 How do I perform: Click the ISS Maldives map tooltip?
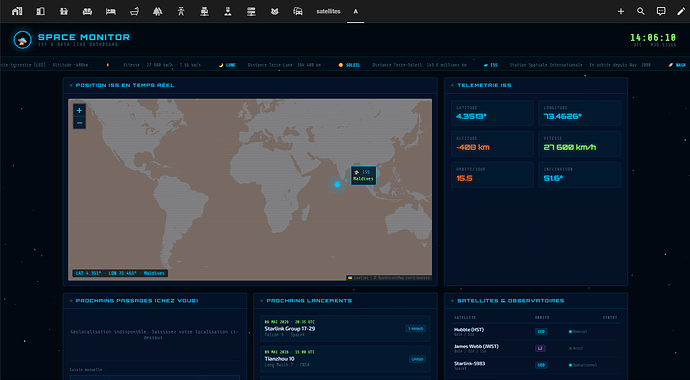363,175
